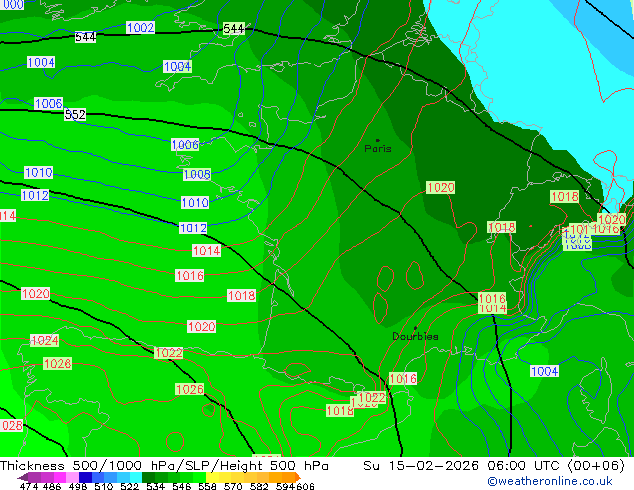The height and width of the screenshot is (490, 634).
Task: Select the 1006 label directly above 1008
Action: (x=185, y=145)
